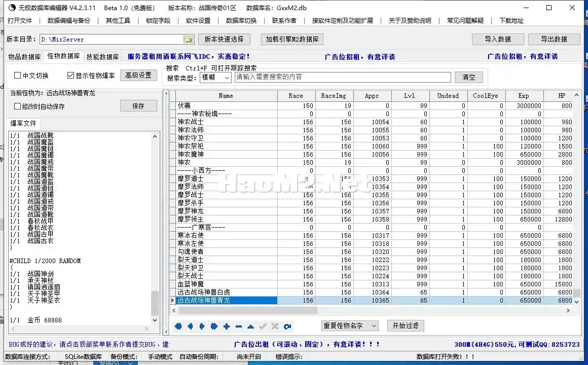Browse folder for version directory
Viewport: 588px width, 365px height.
pyautogui.click(x=188, y=40)
